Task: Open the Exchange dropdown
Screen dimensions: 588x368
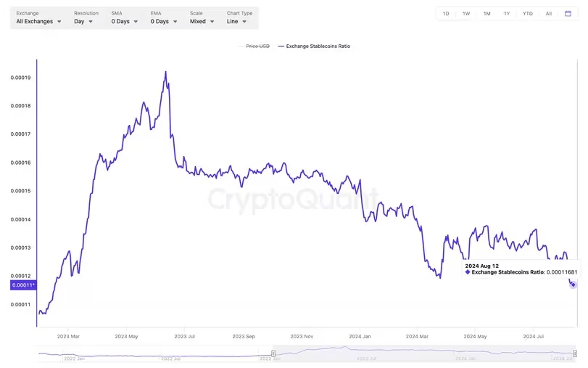Action: [38, 22]
